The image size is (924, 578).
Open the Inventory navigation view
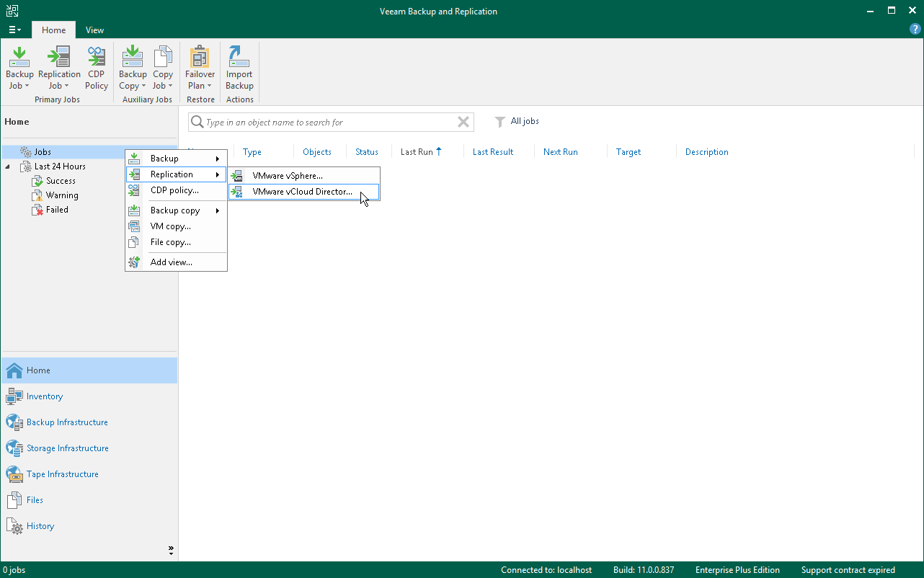(x=89, y=396)
